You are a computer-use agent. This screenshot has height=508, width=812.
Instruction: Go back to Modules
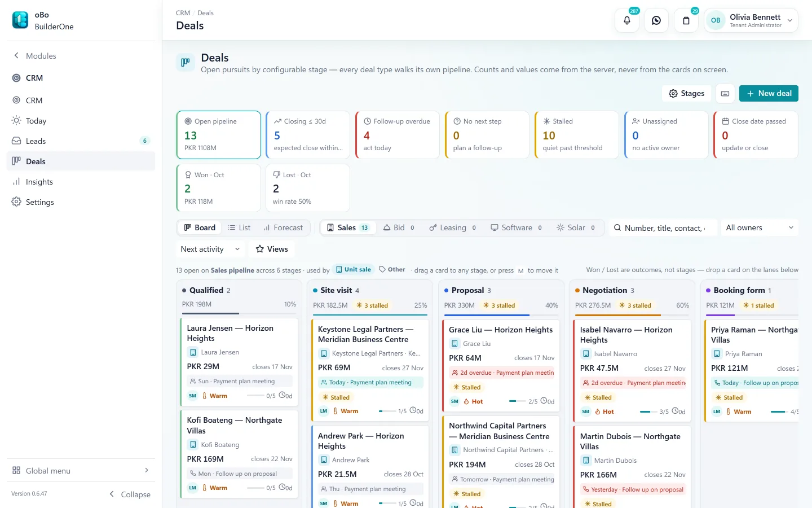point(81,56)
